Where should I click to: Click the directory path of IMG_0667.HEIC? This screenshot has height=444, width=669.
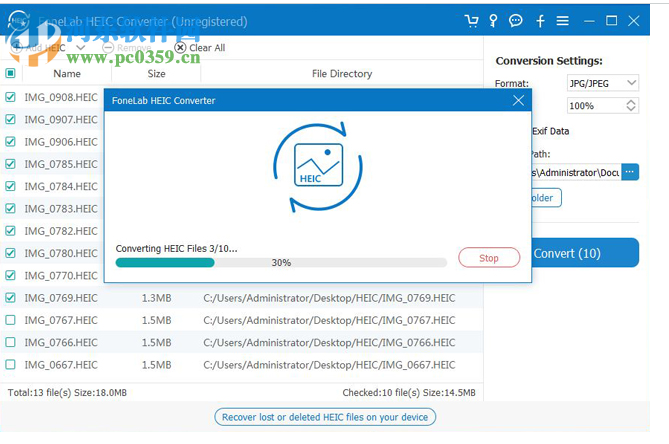(x=329, y=365)
